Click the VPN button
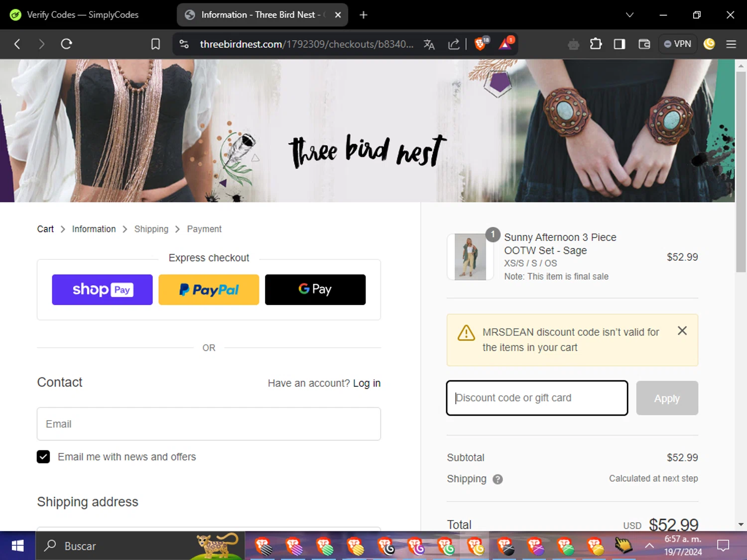 click(677, 44)
